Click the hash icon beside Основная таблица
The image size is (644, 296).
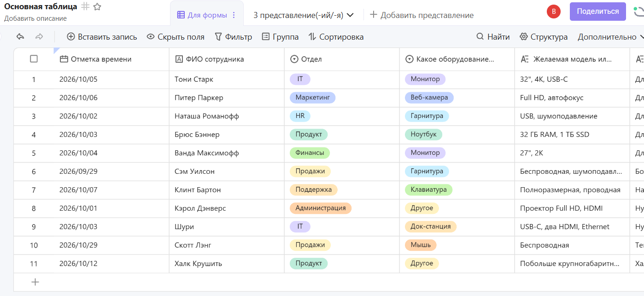coord(85,6)
